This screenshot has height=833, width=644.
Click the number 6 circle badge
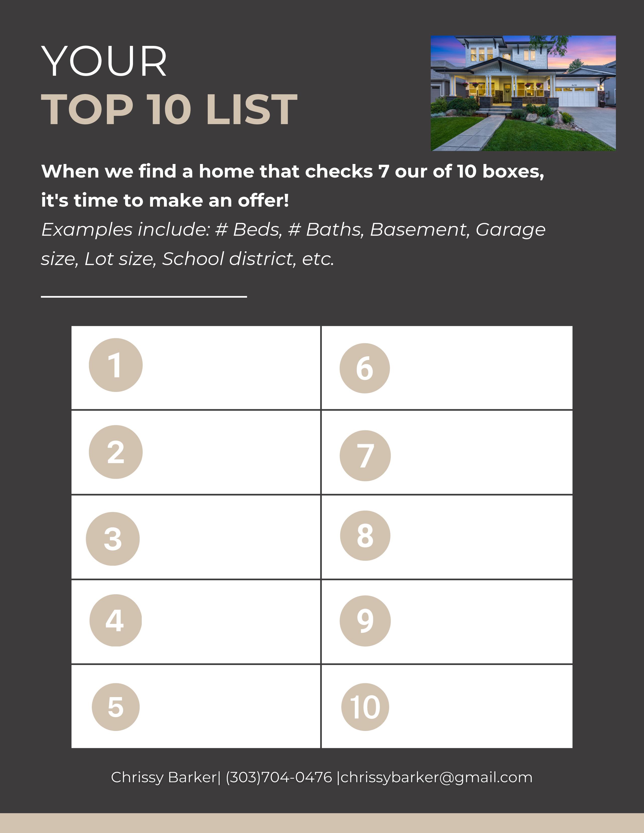point(365,368)
